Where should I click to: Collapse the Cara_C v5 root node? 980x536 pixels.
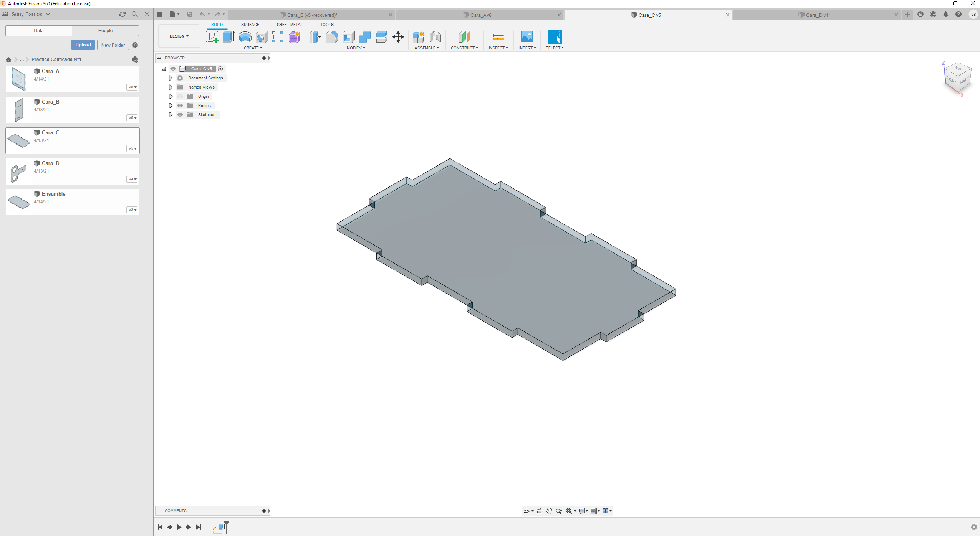pyautogui.click(x=164, y=69)
